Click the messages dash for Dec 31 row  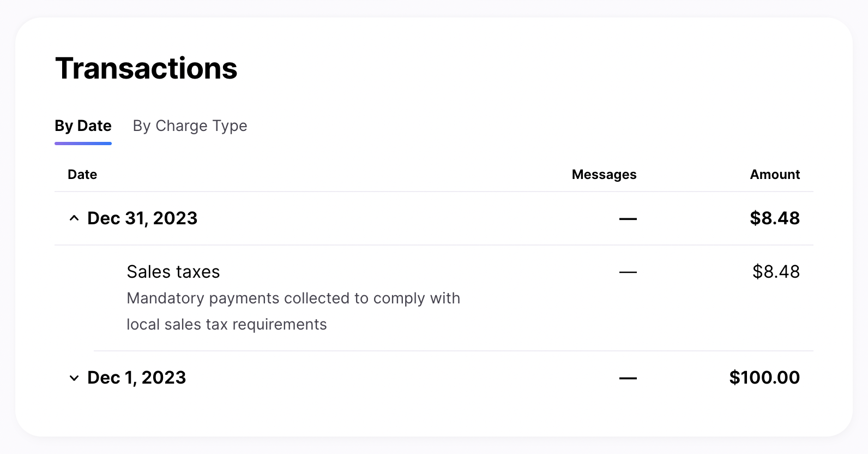[x=628, y=219]
